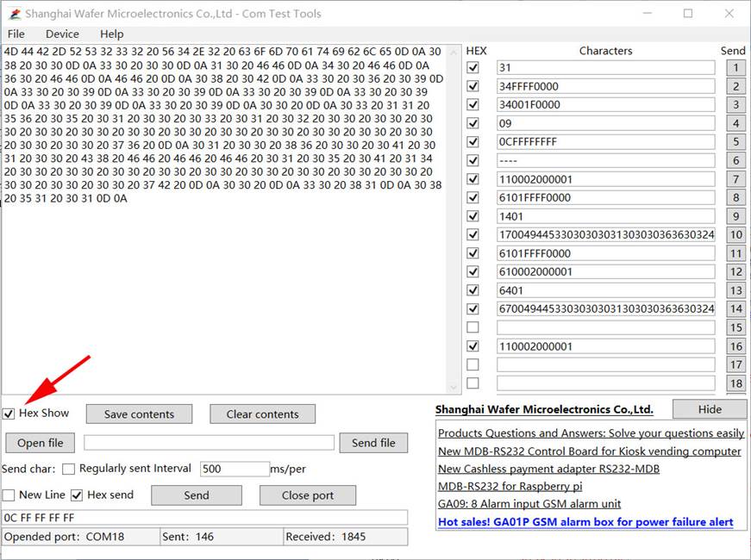The height and width of the screenshot is (560, 751).
Task: Uncheck the Hex send checkbox
Action: (77, 495)
